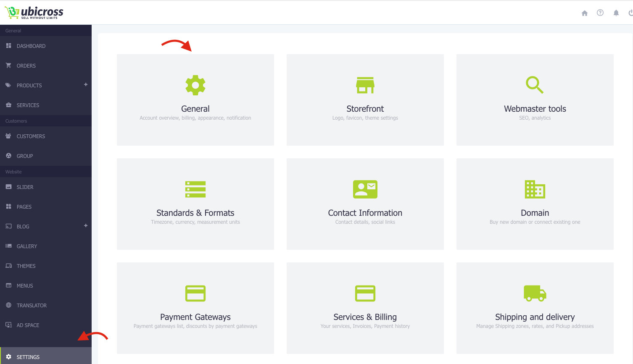Click the Shipping and delivery truck icon
Viewport: 633px width, 364px height.
(x=535, y=293)
